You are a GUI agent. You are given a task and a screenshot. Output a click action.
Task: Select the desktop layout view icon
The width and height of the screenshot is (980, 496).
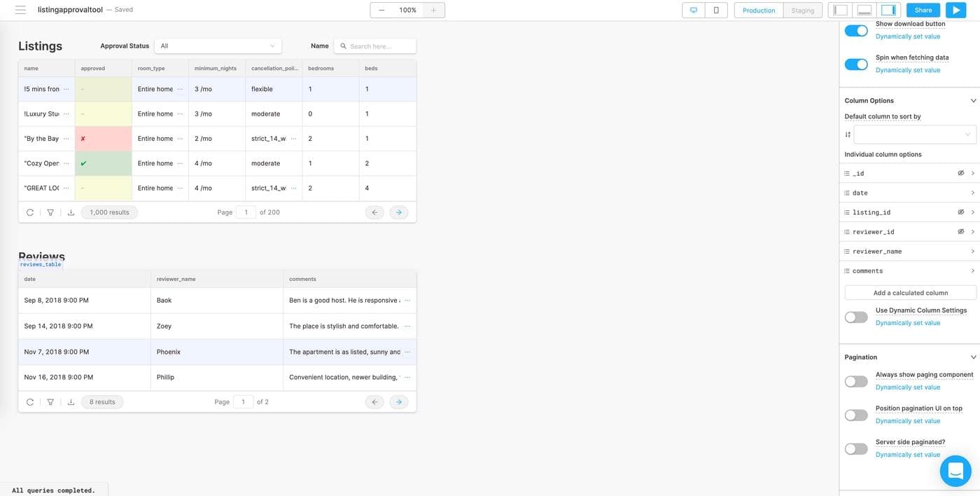693,10
